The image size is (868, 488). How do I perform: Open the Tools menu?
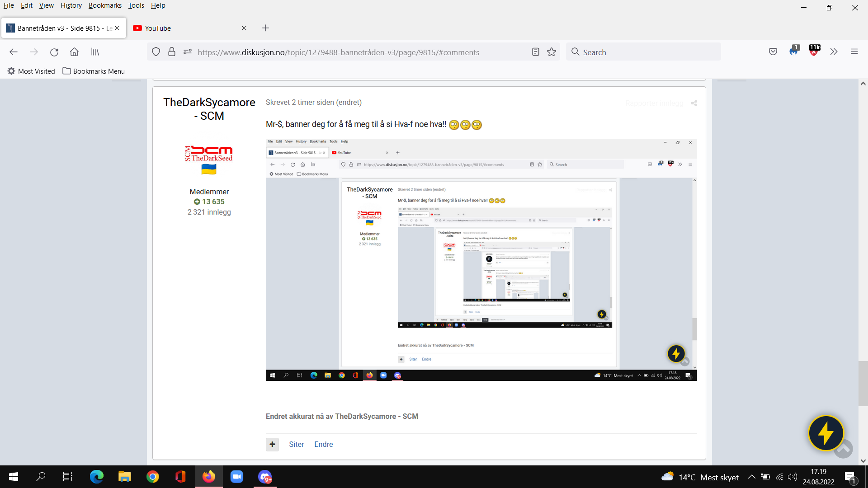tap(136, 5)
